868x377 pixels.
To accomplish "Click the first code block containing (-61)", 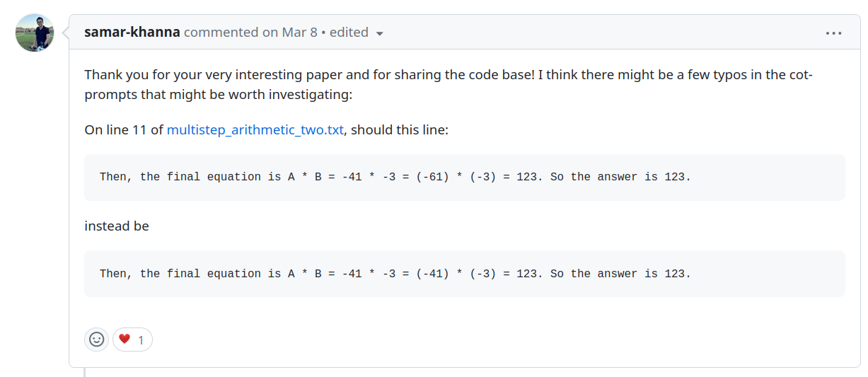I will tap(464, 178).
